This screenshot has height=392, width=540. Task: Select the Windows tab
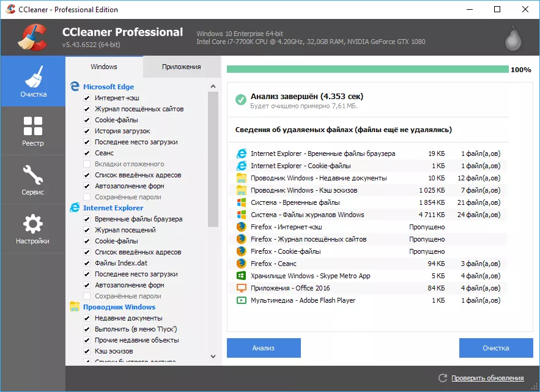click(x=104, y=67)
